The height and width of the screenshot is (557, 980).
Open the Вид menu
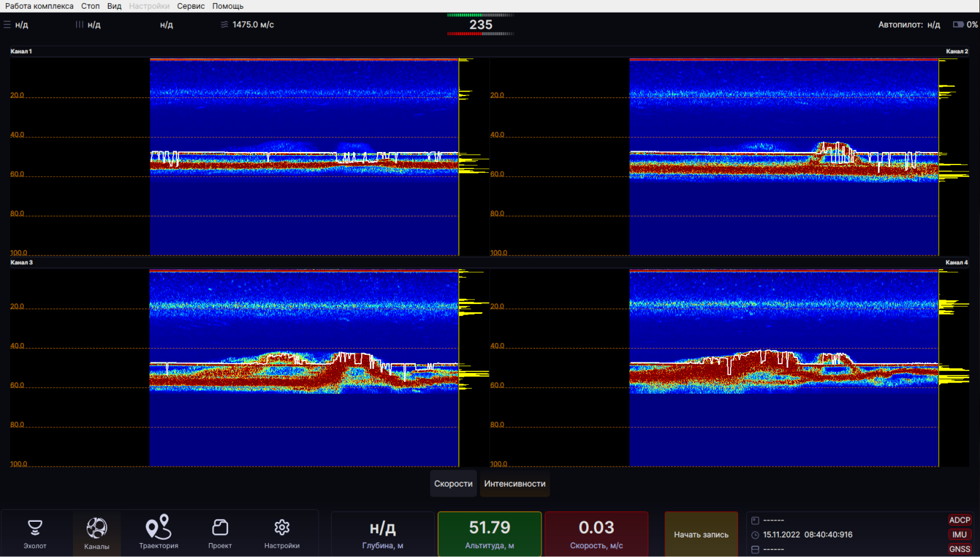pos(114,6)
